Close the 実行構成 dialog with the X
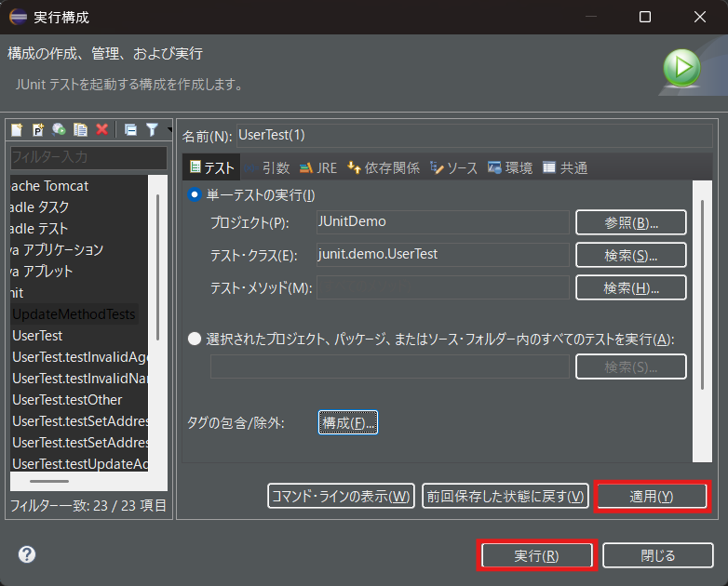 (700, 17)
